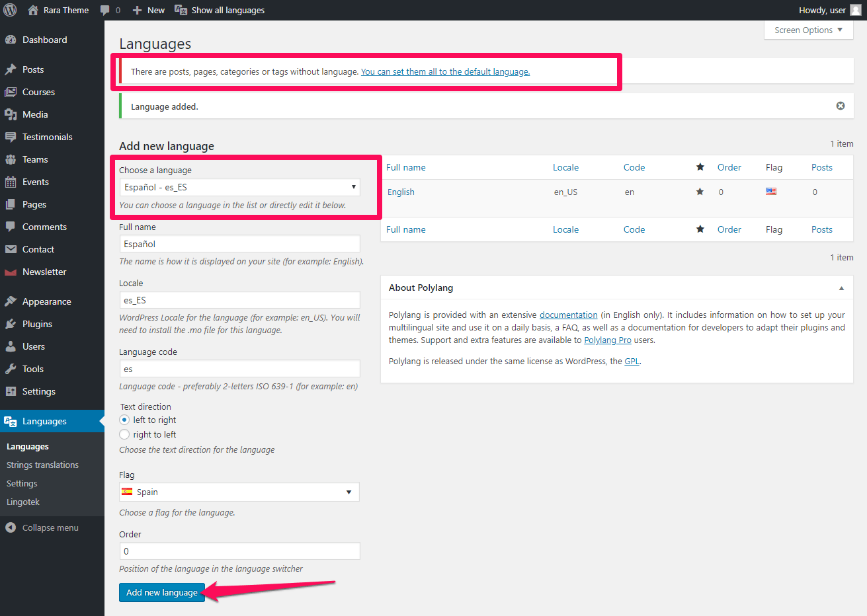Select the right to left radio button
The image size is (867, 616).
pyautogui.click(x=124, y=434)
